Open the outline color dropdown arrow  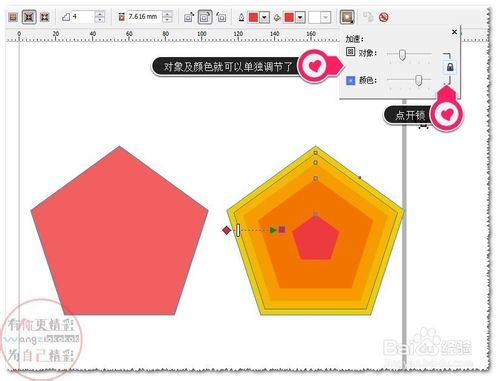(265, 17)
